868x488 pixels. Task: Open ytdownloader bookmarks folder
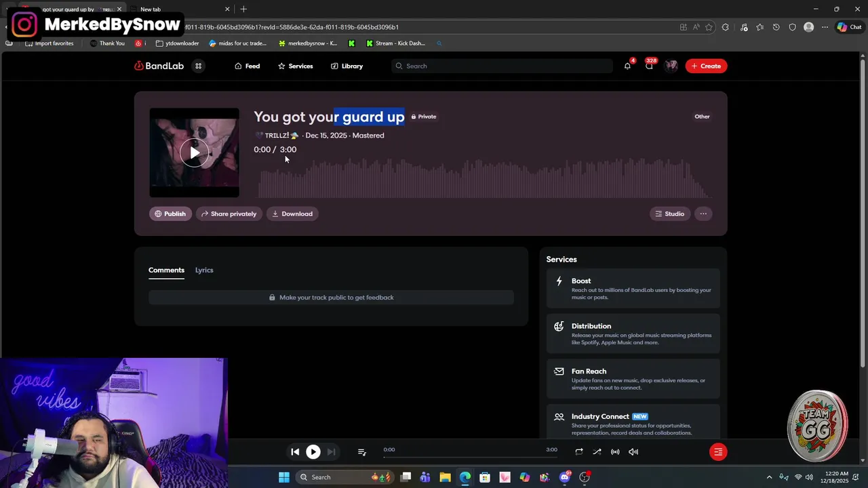click(177, 43)
